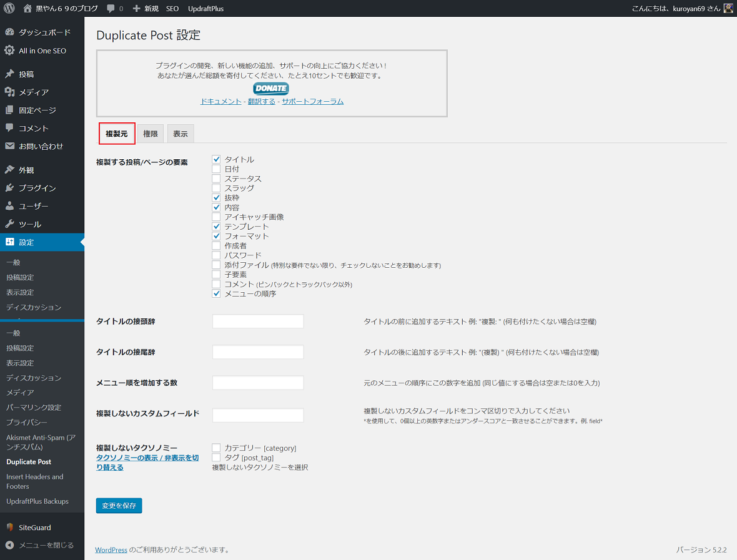Open the ダッシュボード gauge icon
This screenshot has height=560, width=737.
click(9, 32)
